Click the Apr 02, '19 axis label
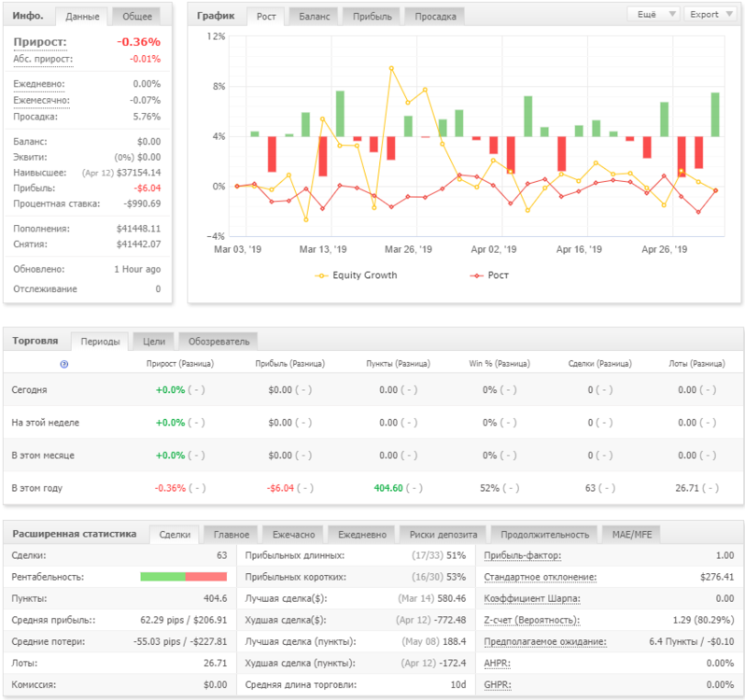The image size is (745, 700). coord(493,250)
